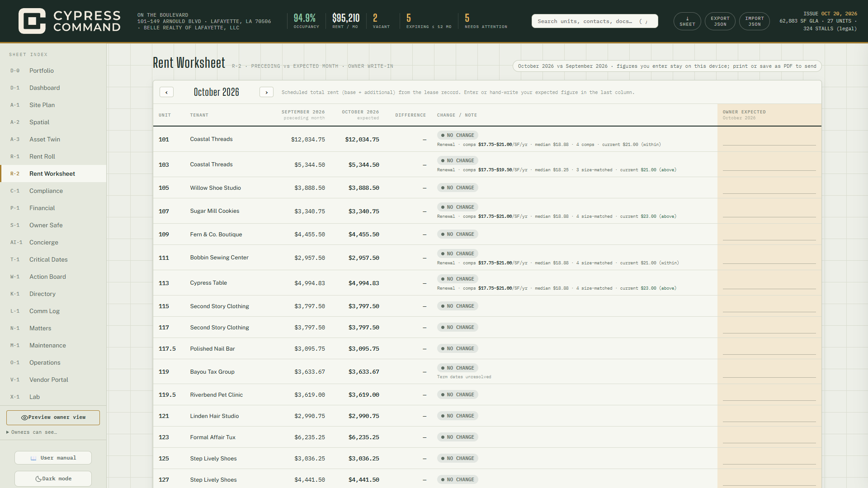Viewport: 868px width, 488px height.
Task: Click the 2 Vacant stat
Action: [381, 21]
